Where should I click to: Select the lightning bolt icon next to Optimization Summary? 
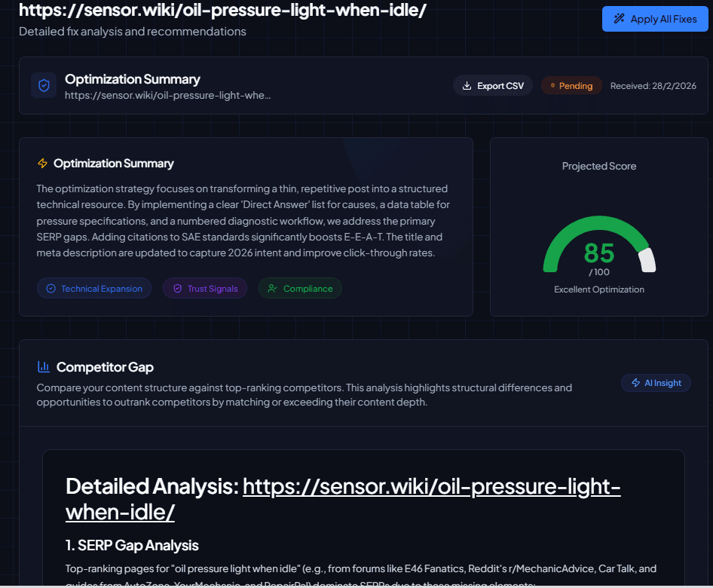point(41,163)
